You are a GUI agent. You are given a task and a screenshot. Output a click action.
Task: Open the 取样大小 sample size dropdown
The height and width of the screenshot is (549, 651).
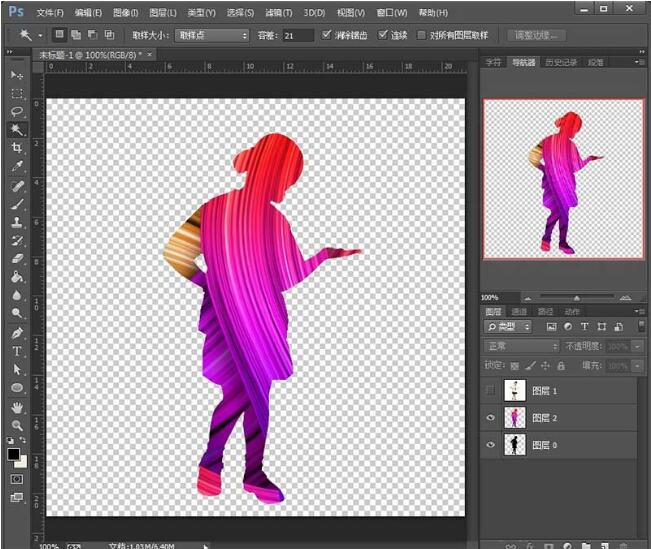pyautogui.click(x=211, y=35)
